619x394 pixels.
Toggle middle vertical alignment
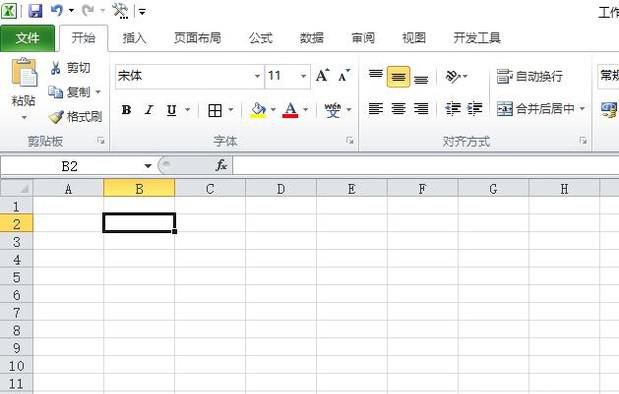398,77
